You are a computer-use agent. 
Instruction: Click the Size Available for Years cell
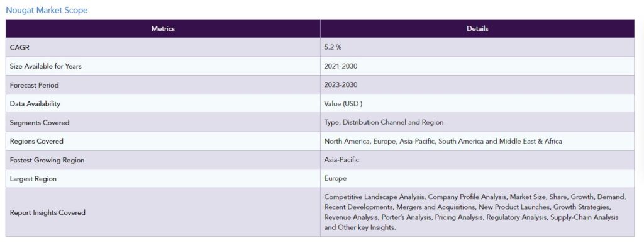(x=163, y=66)
